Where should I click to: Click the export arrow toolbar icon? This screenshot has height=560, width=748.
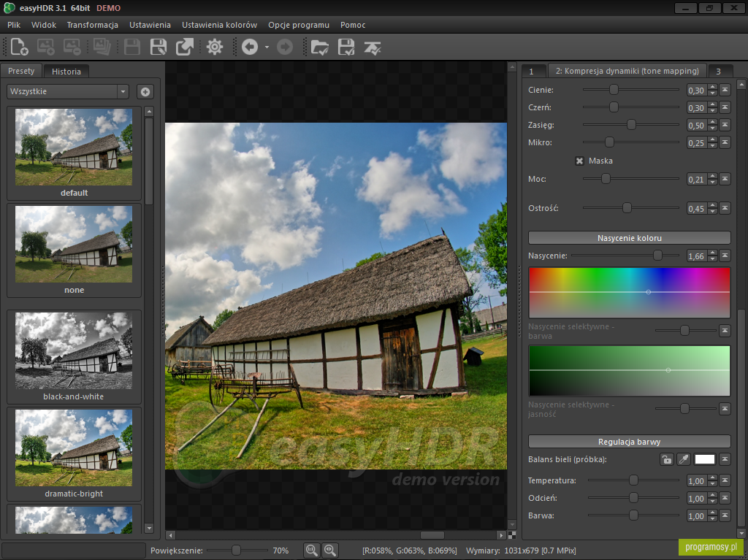(x=185, y=47)
